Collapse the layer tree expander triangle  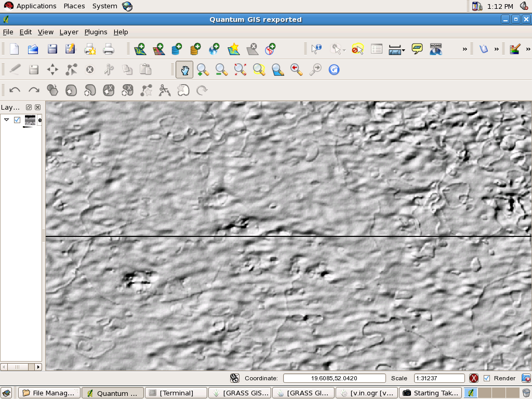click(6, 120)
